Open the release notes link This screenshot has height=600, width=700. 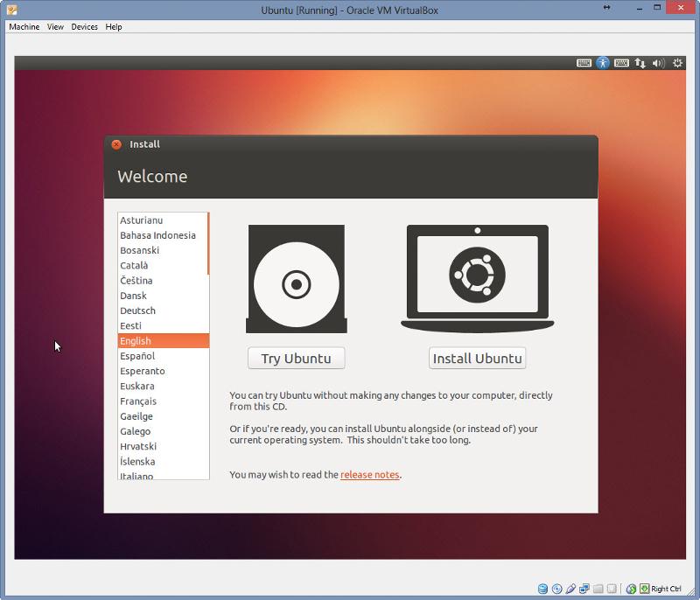click(x=369, y=475)
